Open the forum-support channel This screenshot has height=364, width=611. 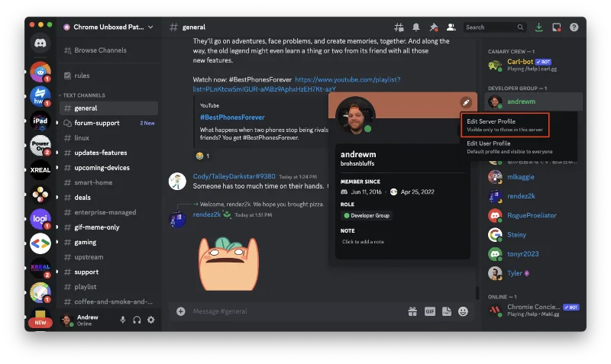point(108,123)
